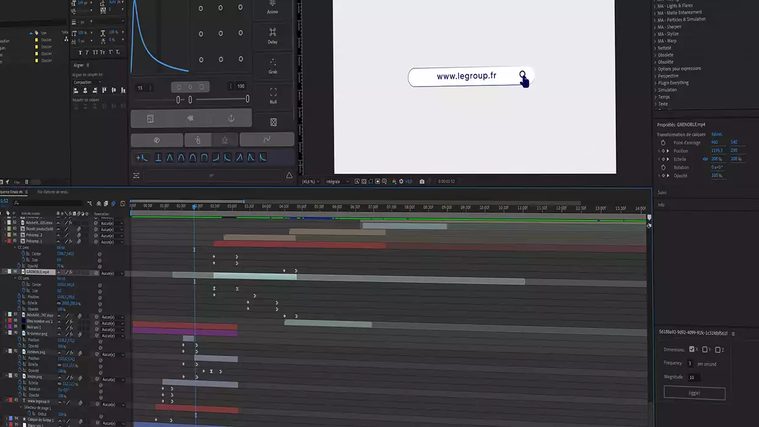
Task: Click the Grab tool button
Action: [x=273, y=66]
